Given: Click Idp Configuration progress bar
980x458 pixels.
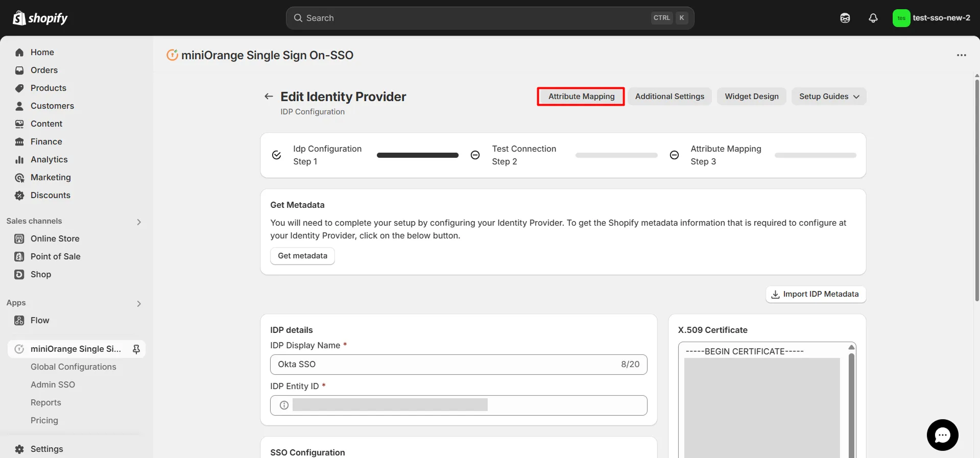Looking at the screenshot, I should [418, 155].
